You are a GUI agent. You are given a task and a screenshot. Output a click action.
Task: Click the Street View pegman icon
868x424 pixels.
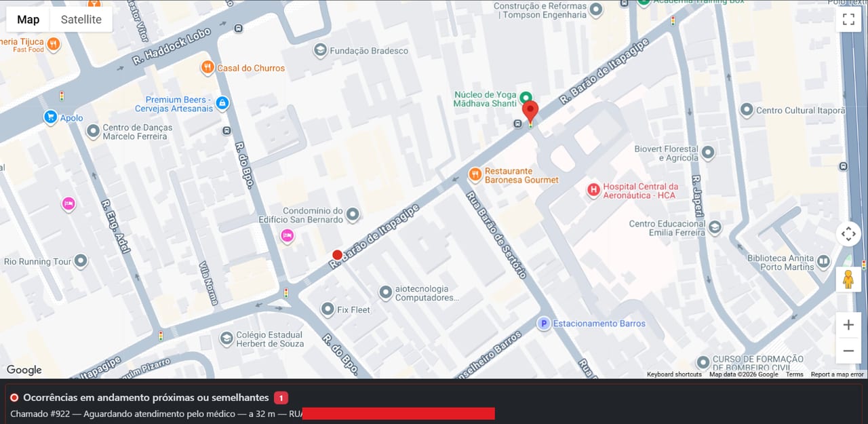pyautogui.click(x=848, y=279)
